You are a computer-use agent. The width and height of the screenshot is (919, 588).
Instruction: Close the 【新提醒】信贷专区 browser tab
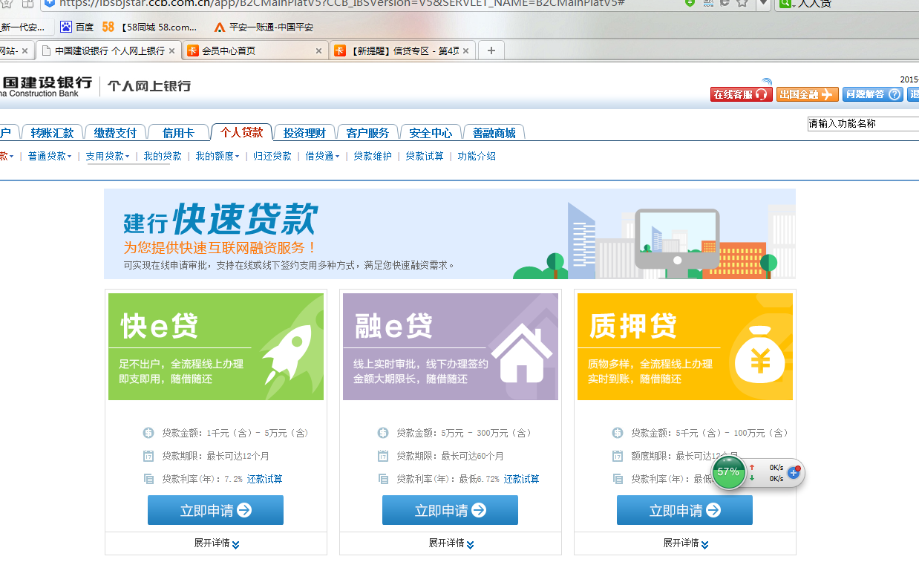[466, 51]
